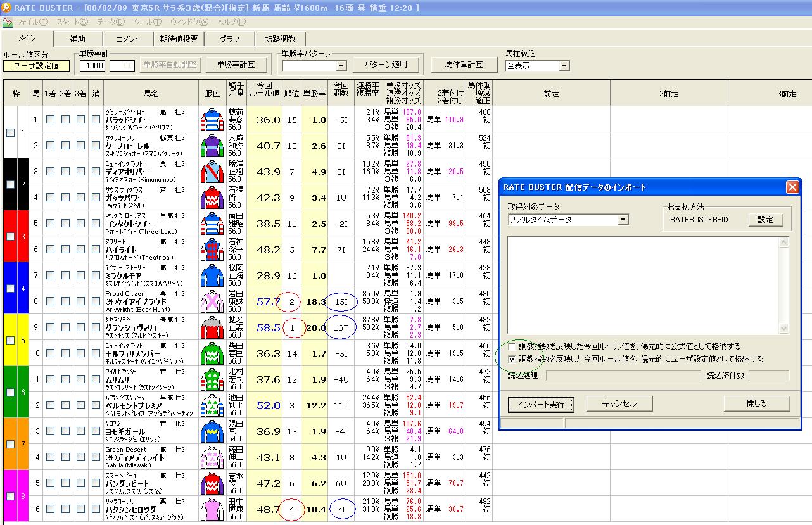Open the 期待値投票 tab
This screenshot has height=525, width=812.
pyautogui.click(x=179, y=39)
